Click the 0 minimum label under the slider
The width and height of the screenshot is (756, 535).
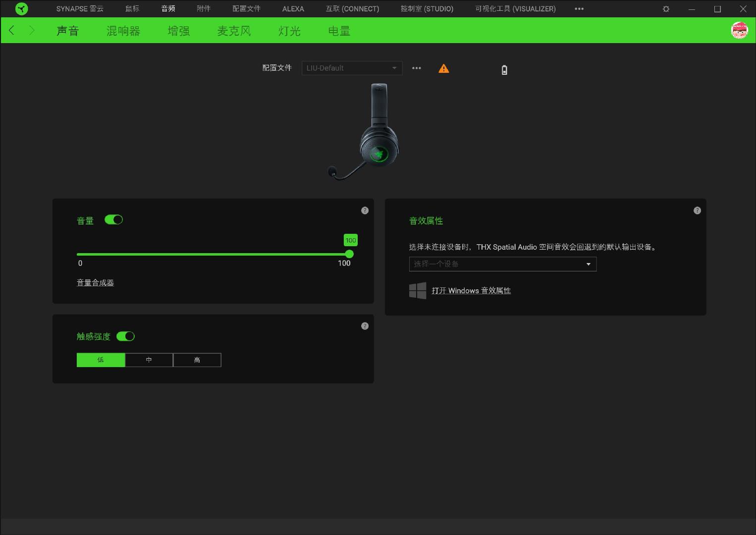[x=80, y=264]
